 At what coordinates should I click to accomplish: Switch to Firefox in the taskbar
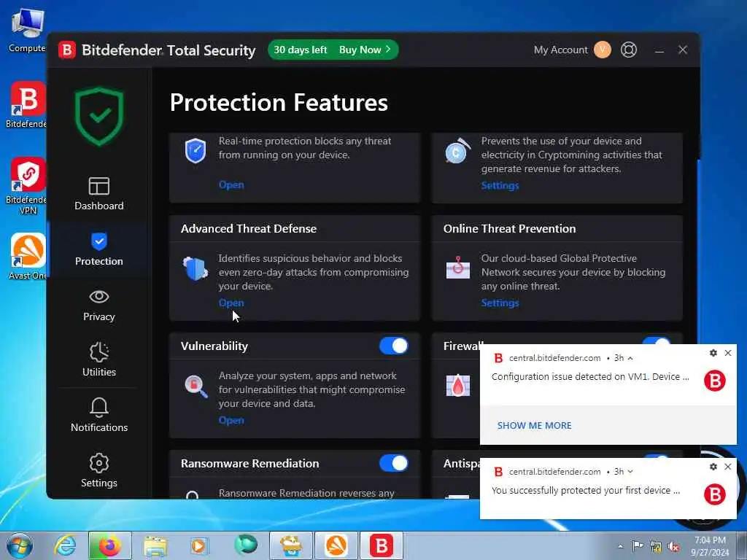coord(110,545)
